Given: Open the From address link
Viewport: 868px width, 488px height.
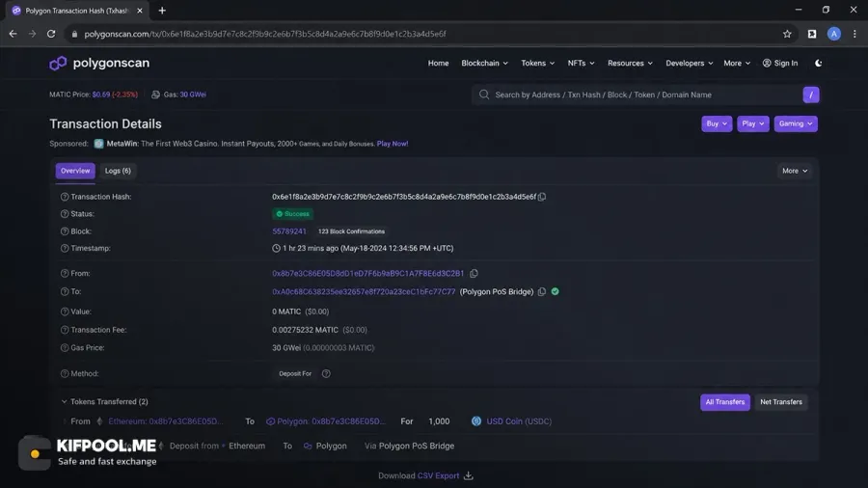Looking at the screenshot, I should coord(367,273).
